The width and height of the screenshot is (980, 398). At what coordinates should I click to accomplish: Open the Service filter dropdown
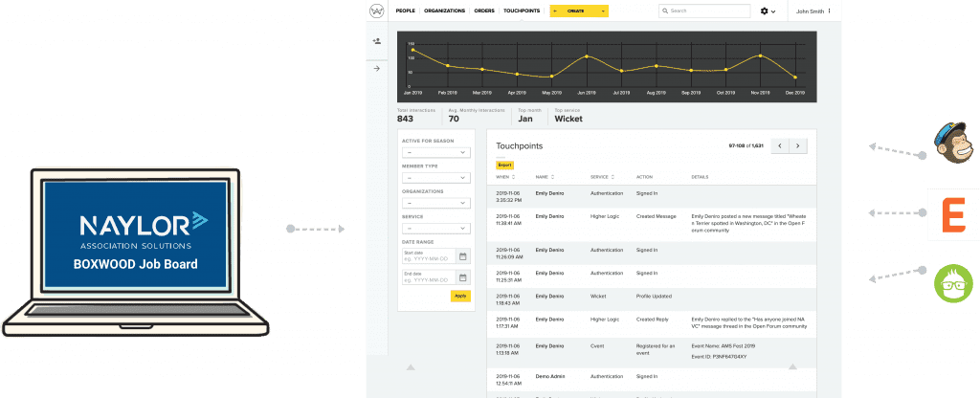pyautogui.click(x=436, y=228)
